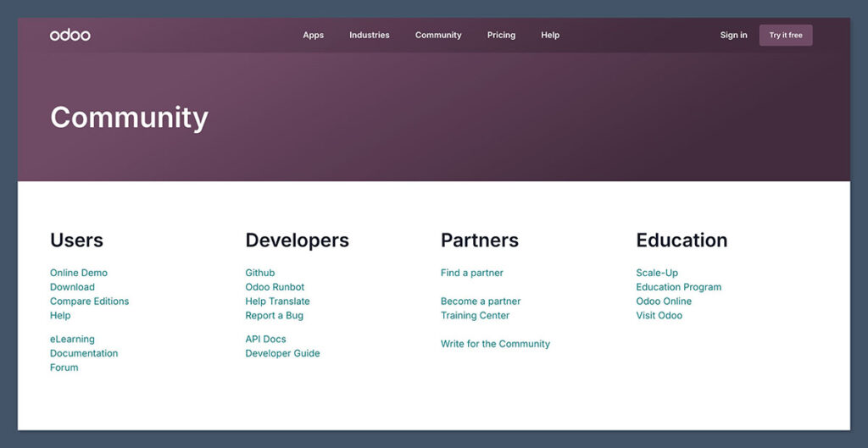Click the Become a partner link
Viewport: 868px width, 448px height.
coord(481,301)
